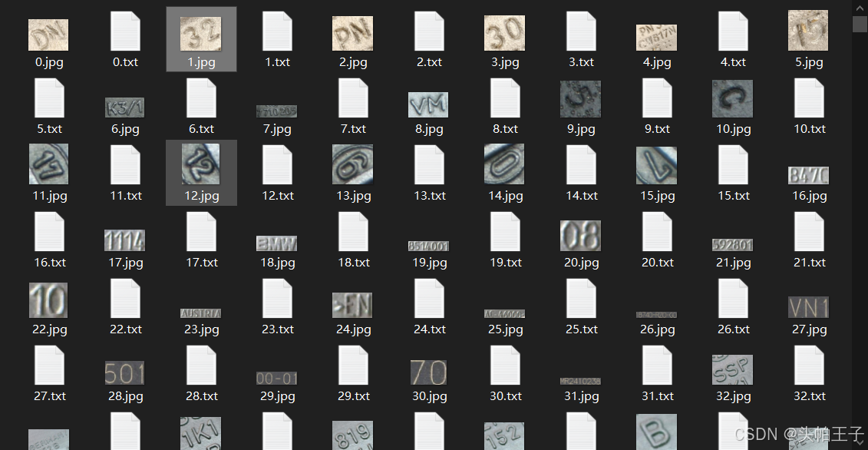This screenshot has height=450, width=868.
Task: Select the 23.txt file icon
Action: point(277,299)
